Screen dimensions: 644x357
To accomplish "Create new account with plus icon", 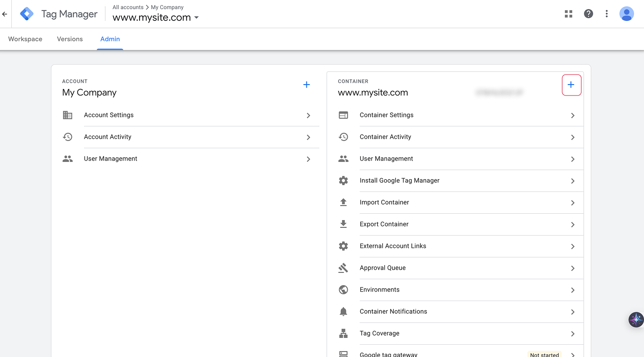I will point(307,85).
